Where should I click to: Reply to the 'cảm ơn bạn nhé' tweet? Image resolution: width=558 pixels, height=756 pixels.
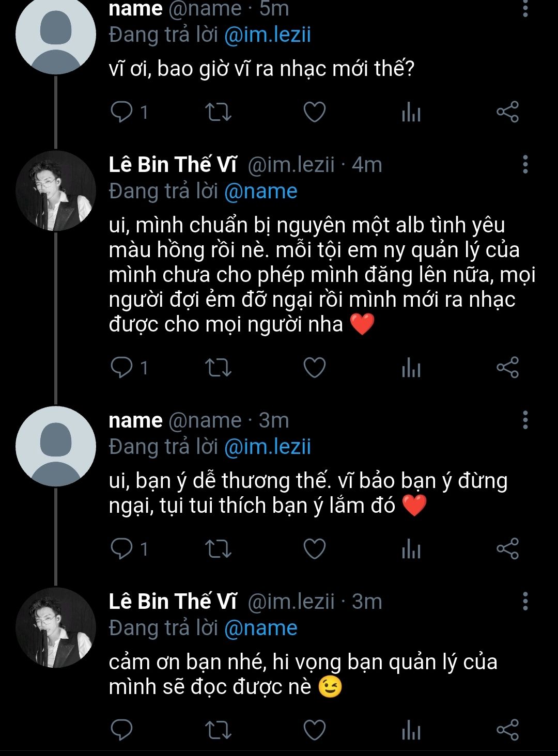(122, 730)
